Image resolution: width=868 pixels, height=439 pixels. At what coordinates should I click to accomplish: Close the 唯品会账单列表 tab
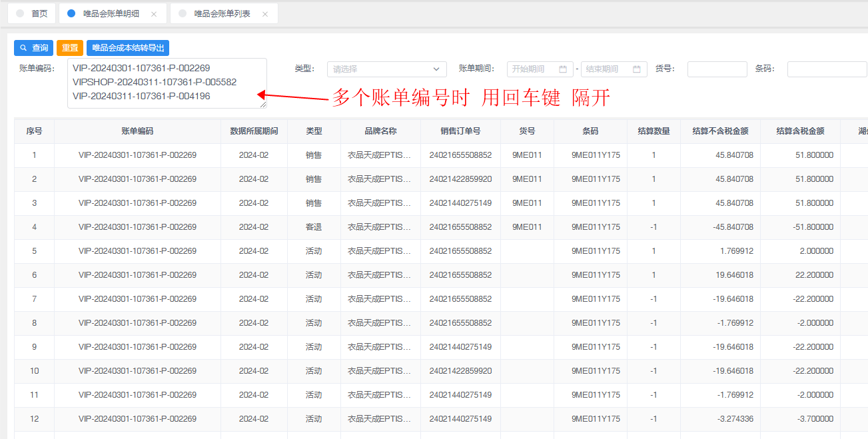pos(265,14)
